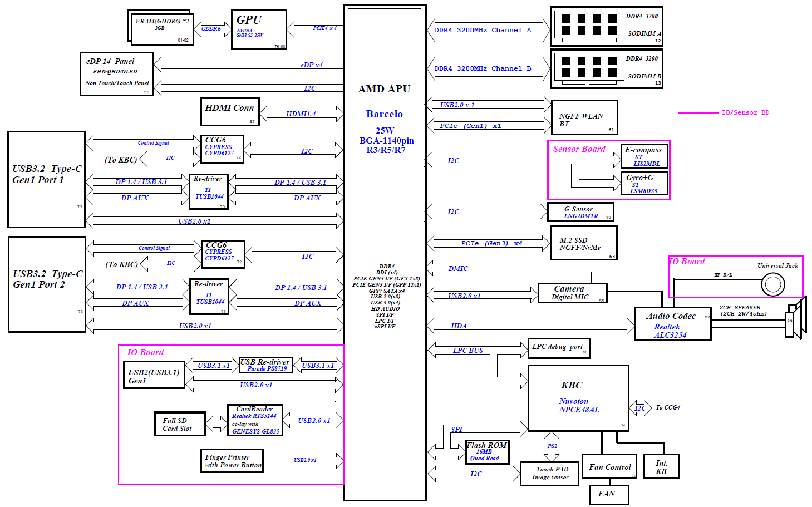
Task: Click the To CCG4 text
Action: [668, 407]
